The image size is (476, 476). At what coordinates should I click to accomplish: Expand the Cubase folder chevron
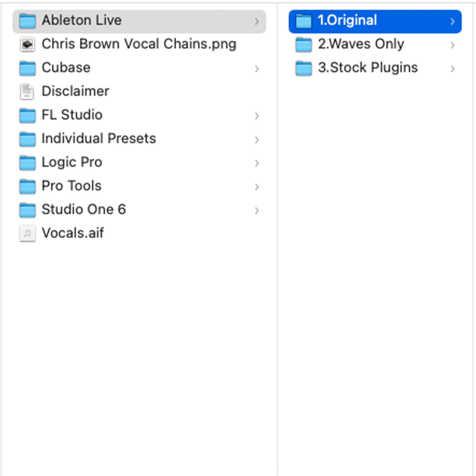[257, 69]
